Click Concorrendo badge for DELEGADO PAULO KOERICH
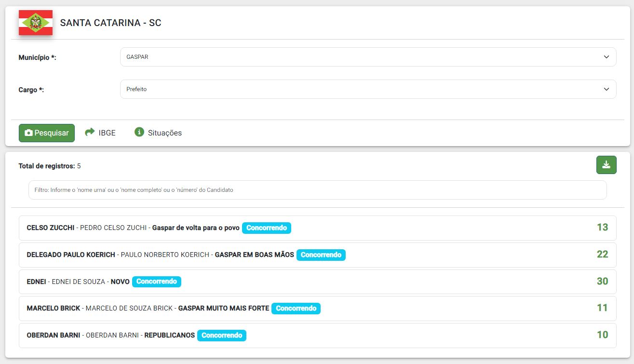 click(321, 255)
